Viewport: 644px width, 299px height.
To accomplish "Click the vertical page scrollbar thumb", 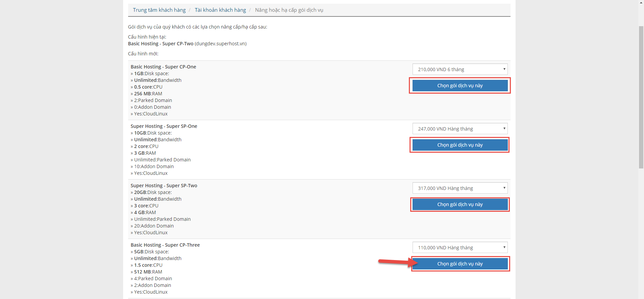I will [x=641, y=97].
